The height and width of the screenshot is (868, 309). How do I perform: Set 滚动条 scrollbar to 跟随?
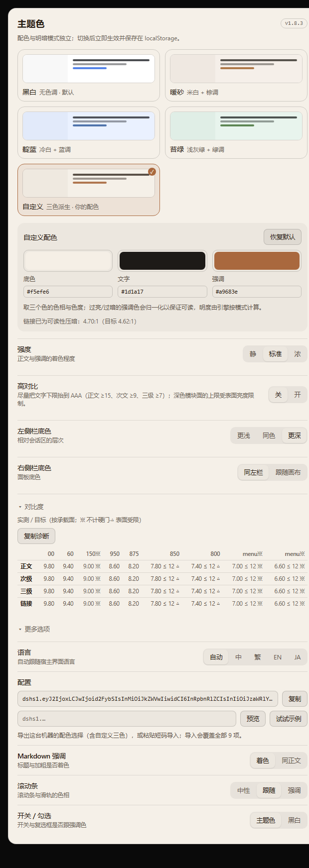269,790
